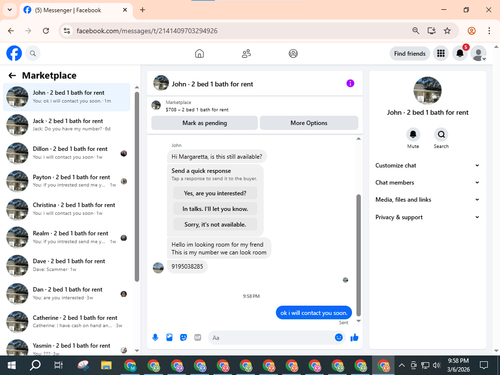Open a new browser tab
This screenshot has width=500, height=375.
point(142,10)
